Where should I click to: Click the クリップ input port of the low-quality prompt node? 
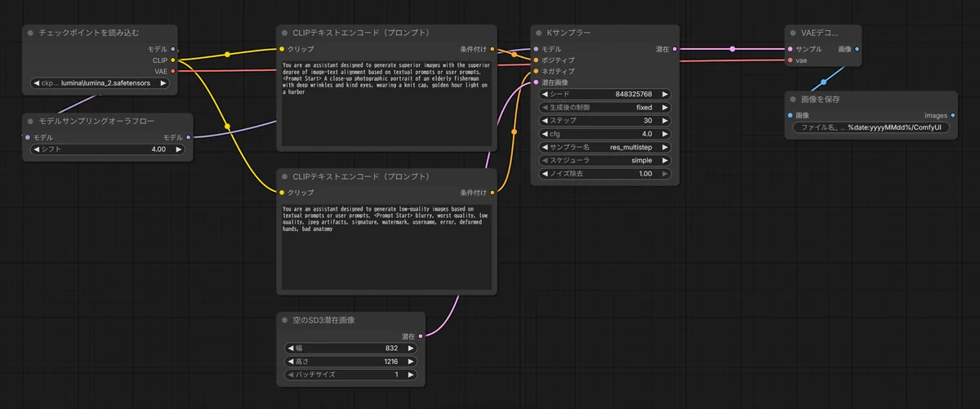coord(282,192)
